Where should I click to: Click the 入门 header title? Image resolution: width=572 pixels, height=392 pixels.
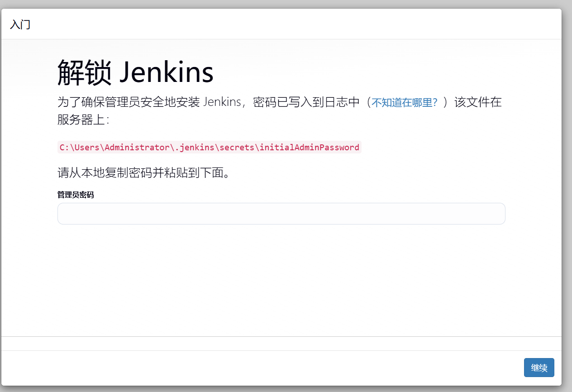pyautogui.click(x=20, y=24)
